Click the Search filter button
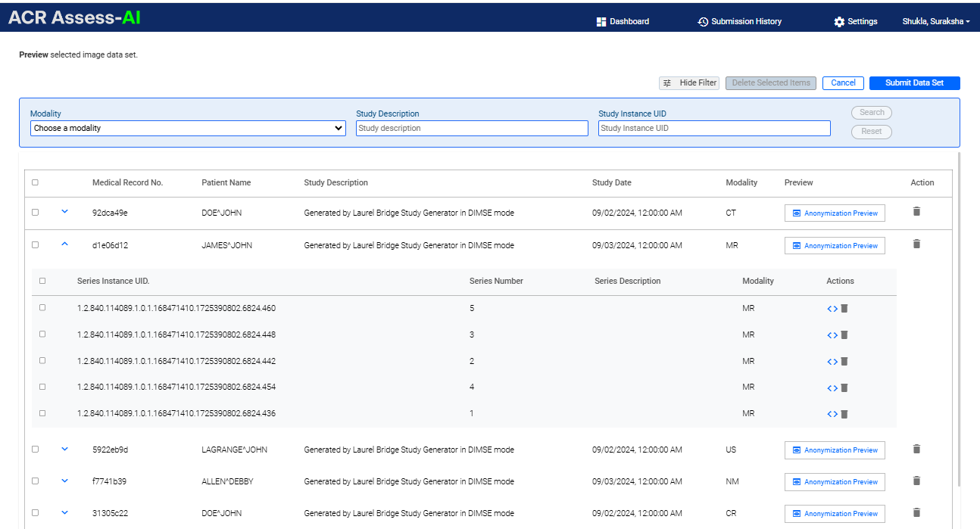The image size is (980, 529). click(872, 112)
